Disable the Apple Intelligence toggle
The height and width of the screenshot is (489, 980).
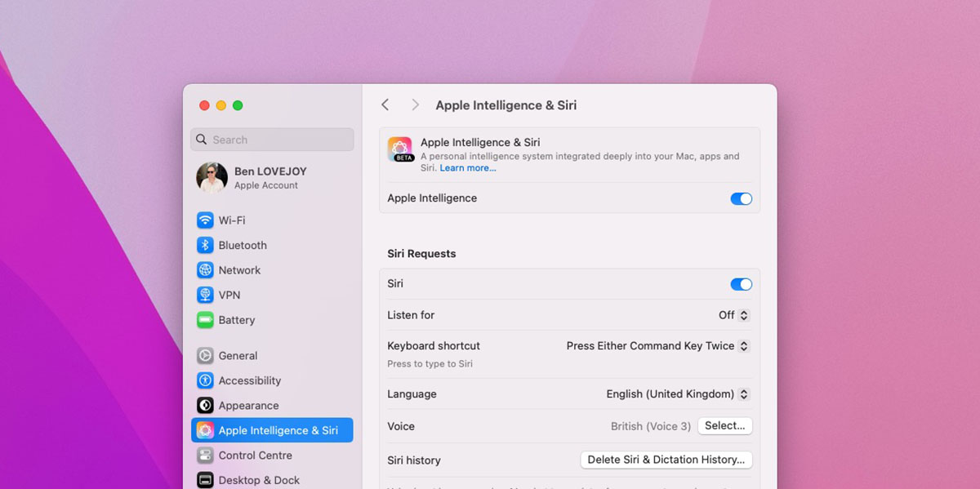[741, 198]
